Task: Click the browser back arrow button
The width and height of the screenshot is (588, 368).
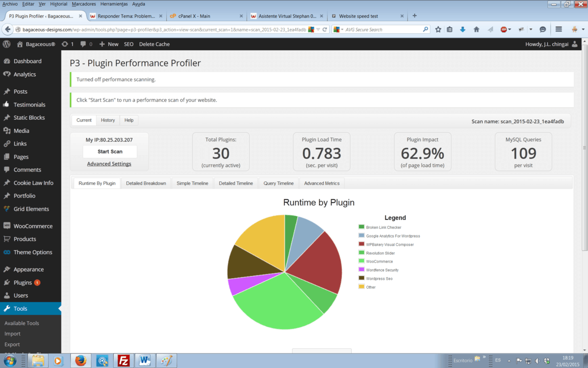Action: click(7, 29)
